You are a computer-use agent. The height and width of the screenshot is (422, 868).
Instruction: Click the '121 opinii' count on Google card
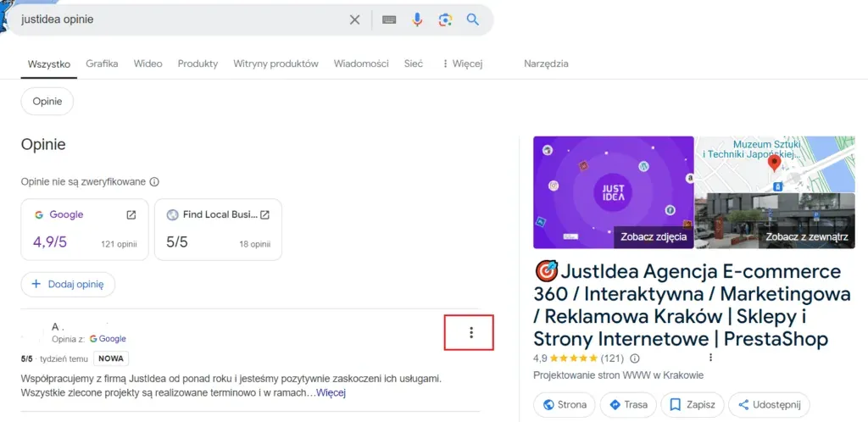pos(119,244)
